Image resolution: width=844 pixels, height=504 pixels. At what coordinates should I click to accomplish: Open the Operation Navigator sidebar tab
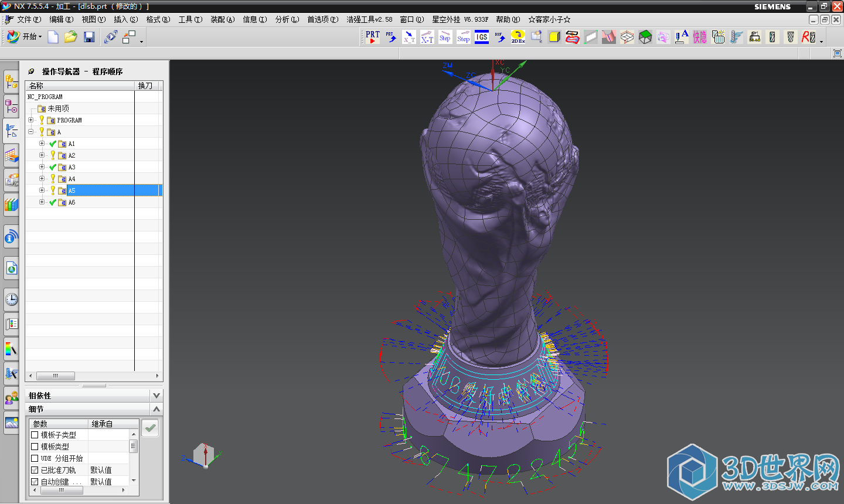coord(11,131)
